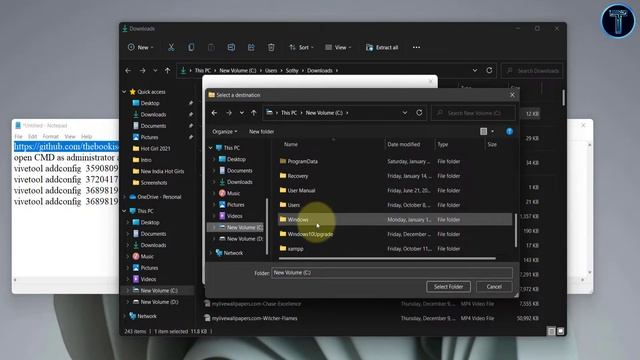
Task: Click the Copy icon in Explorer toolbar
Action: click(x=191, y=47)
